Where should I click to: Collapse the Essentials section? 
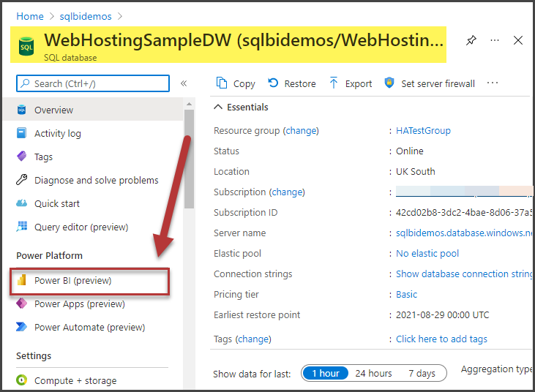tap(241, 107)
